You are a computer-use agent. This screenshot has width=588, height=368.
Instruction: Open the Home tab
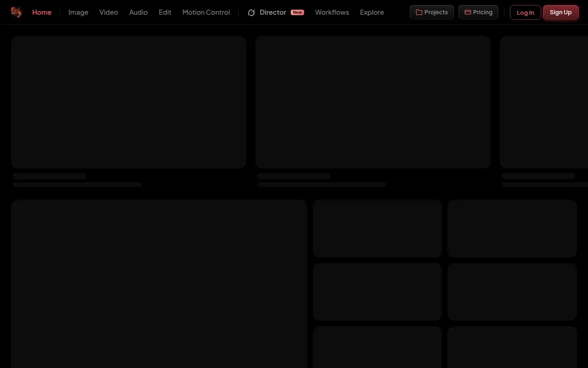42,12
